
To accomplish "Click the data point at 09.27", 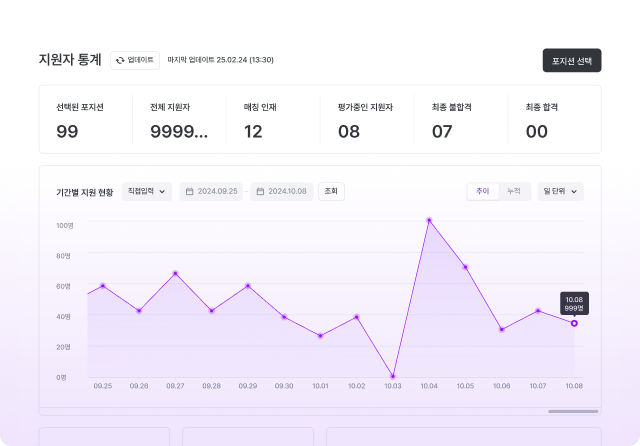I will click(175, 273).
